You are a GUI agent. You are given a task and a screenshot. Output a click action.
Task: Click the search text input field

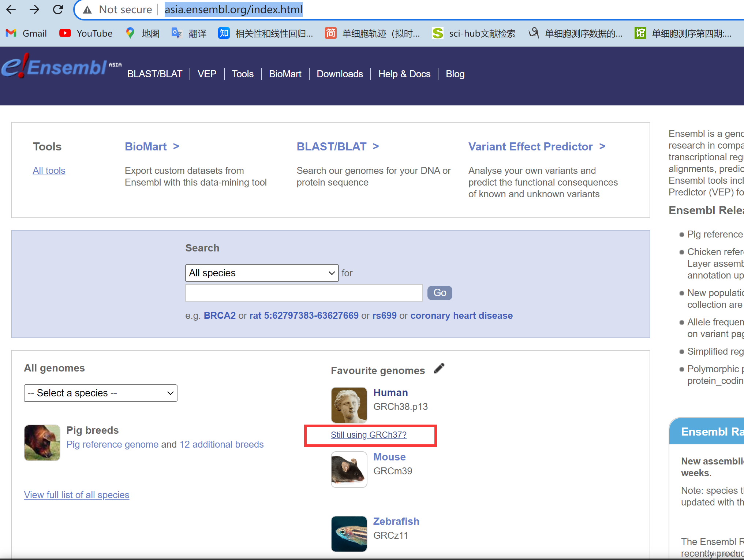tap(304, 293)
